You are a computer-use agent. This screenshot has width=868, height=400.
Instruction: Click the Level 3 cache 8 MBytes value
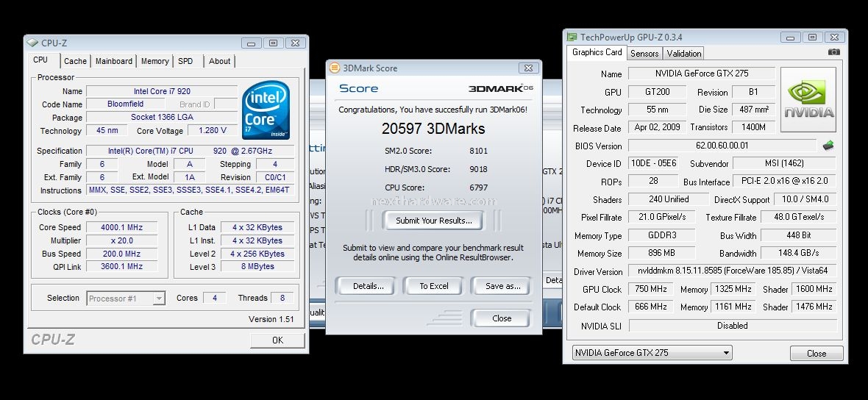pyautogui.click(x=257, y=267)
